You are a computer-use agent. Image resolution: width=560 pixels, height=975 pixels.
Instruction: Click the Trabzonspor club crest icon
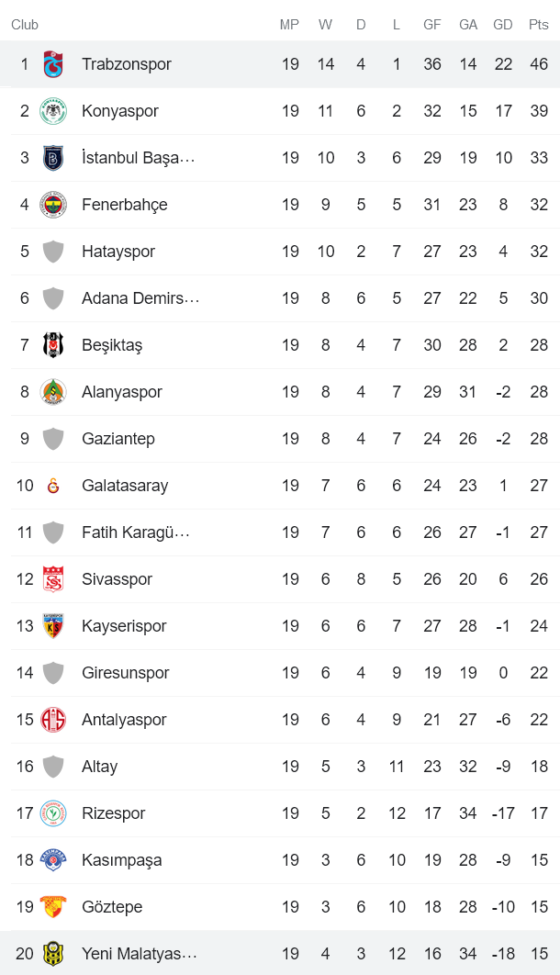click(x=52, y=64)
